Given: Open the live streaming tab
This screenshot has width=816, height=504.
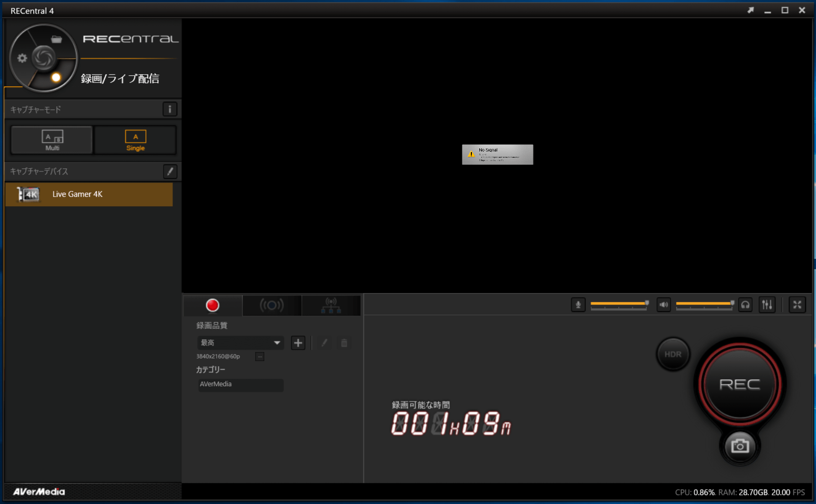Looking at the screenshot, I should point(271,306).
